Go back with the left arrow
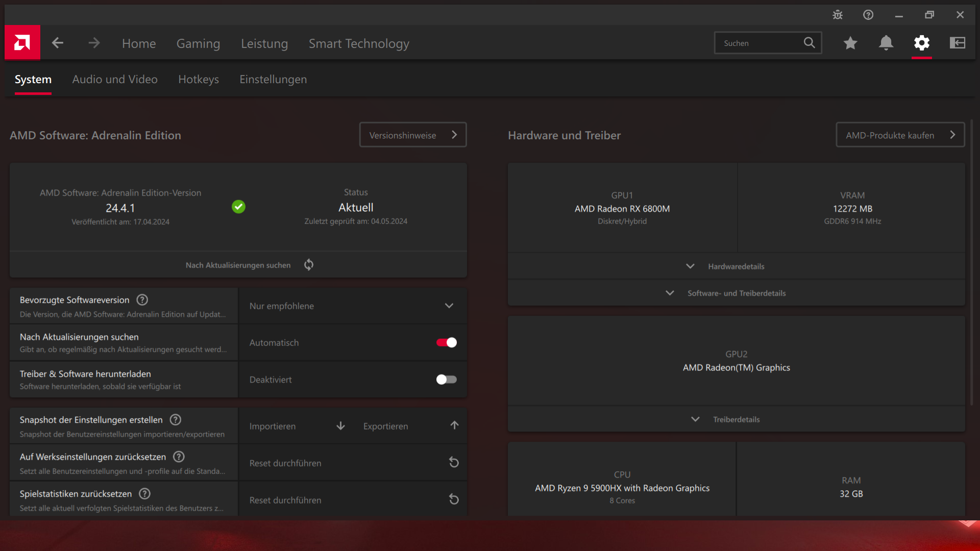The width and height of the screenshot is (980, 551). coord(58,43)
